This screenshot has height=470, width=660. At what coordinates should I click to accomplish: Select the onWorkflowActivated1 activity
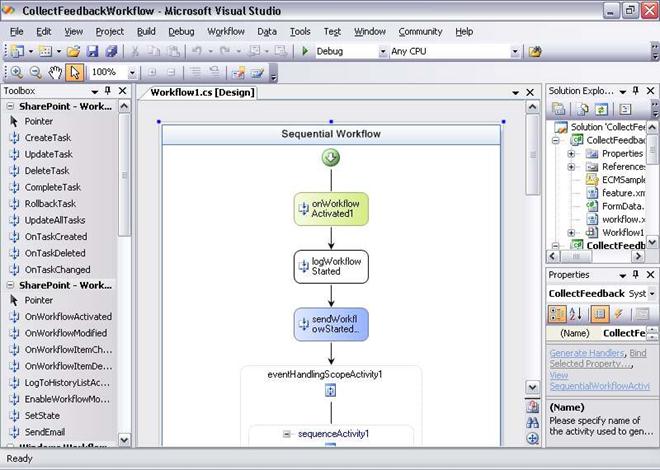click(x=331, y=209)
